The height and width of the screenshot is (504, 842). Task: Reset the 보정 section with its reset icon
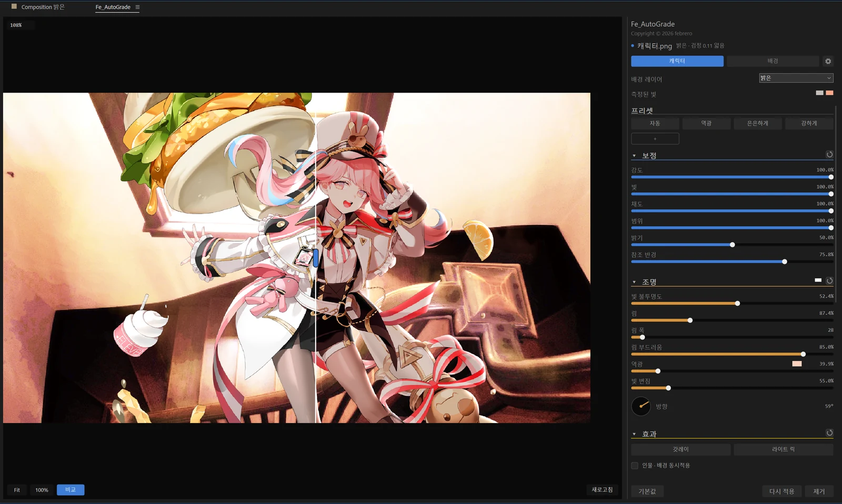pyautogui.click(x=829, y=155)
